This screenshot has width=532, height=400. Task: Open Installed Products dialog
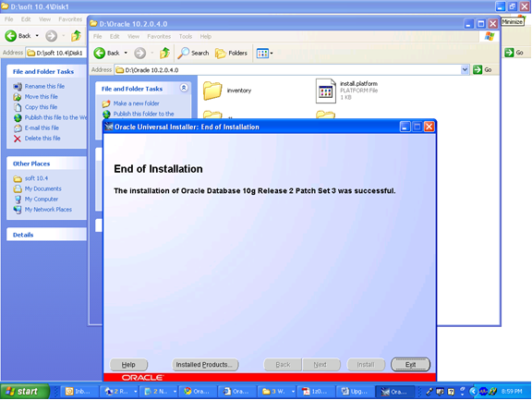[x=205, y=364]
